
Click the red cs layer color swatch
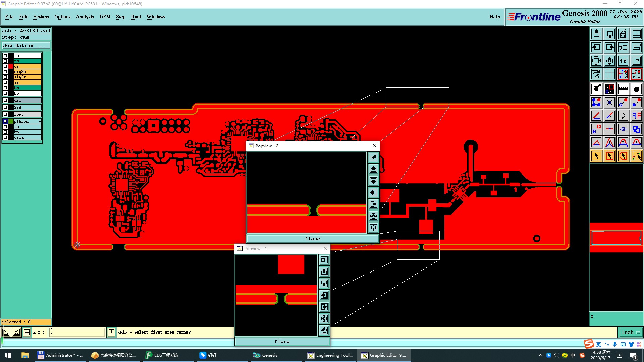point(11,66)
